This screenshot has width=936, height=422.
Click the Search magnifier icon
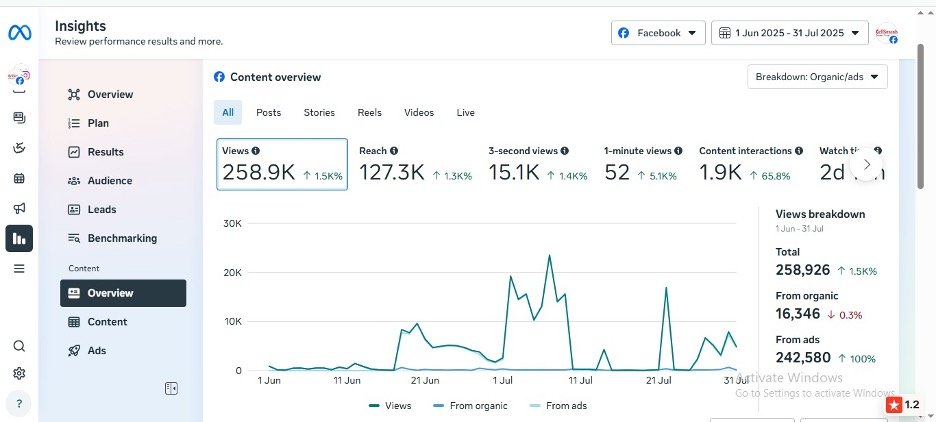pos(19,346)
